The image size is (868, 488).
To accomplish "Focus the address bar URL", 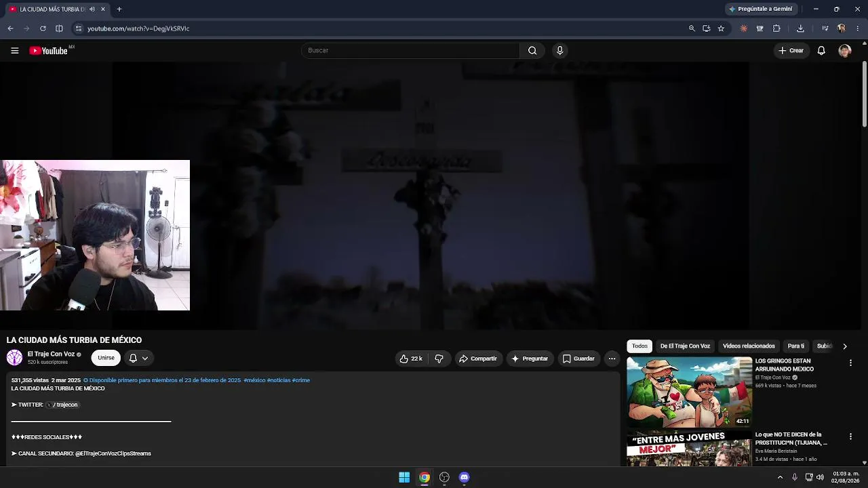I will pos(138,28).
